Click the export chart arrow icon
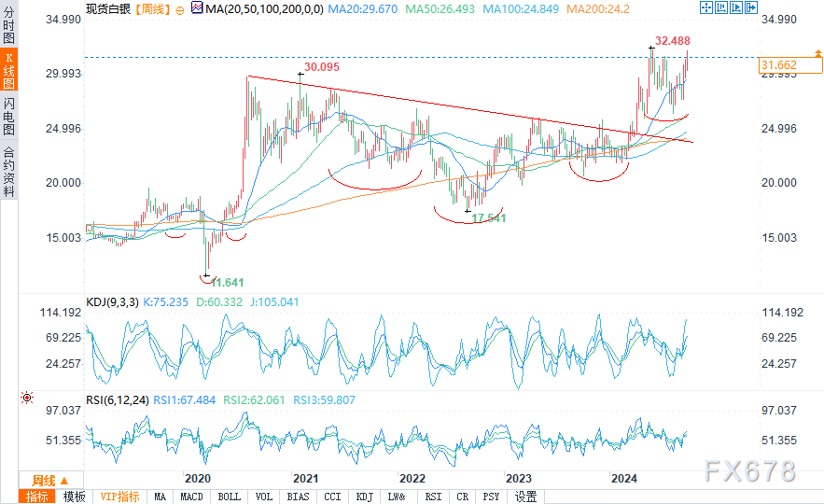Screen dimensions: 824x504 (x=751, y=7)
